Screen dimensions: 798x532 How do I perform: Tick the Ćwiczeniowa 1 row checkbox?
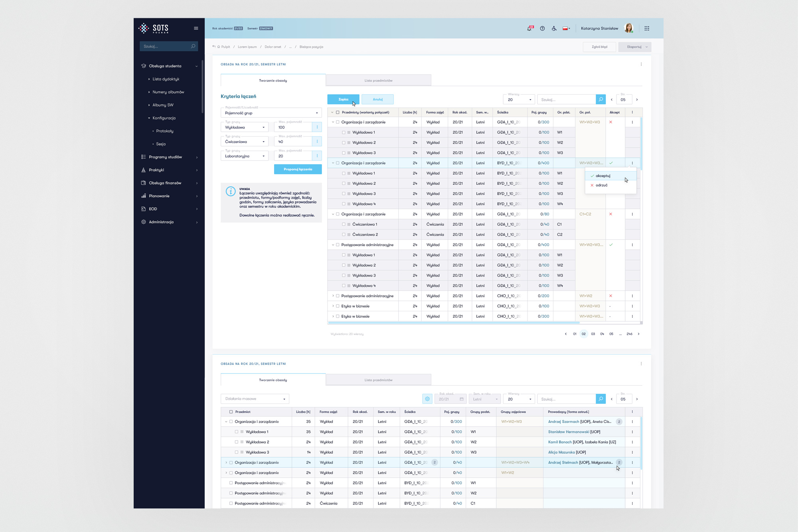click(344, 224)
